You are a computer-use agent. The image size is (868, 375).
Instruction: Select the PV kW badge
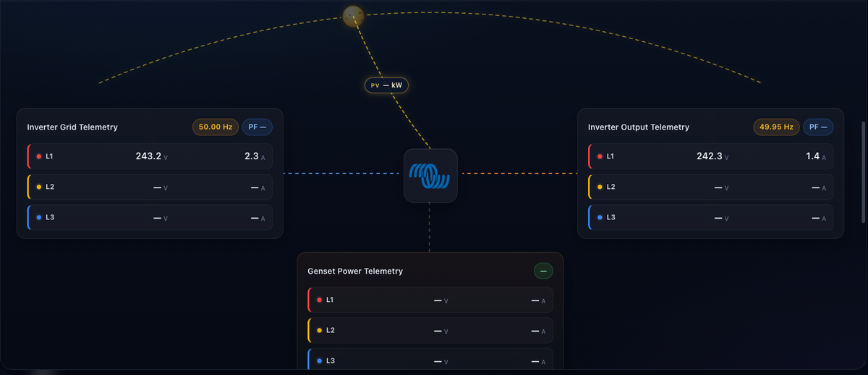click(x=387, y=85)
